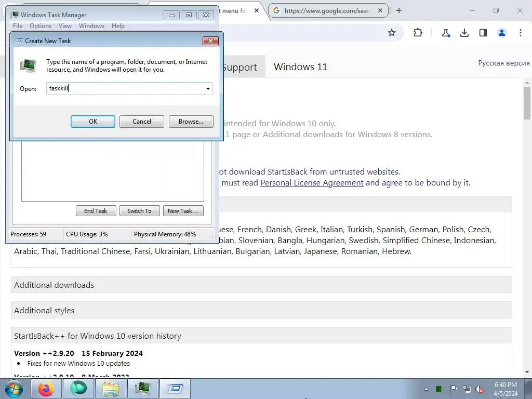The height and width of the screenshot is (399, 532).
Task: Open the Task Manager View menu
Action: 65,26
